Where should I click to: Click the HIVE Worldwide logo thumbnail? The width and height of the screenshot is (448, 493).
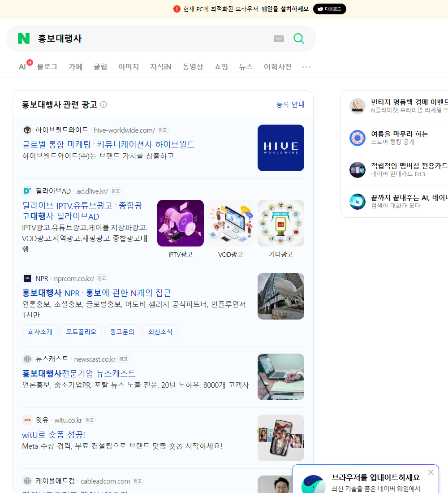[x=281, y=148]
